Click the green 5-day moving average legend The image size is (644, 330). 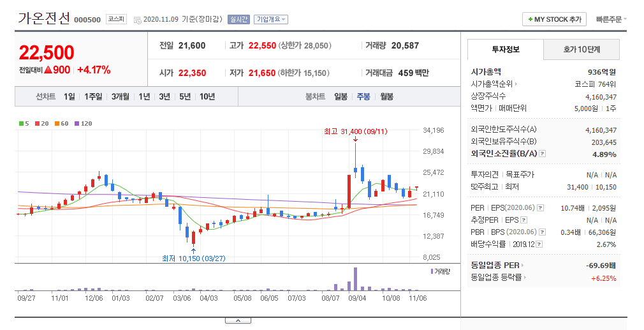(24, 123)
